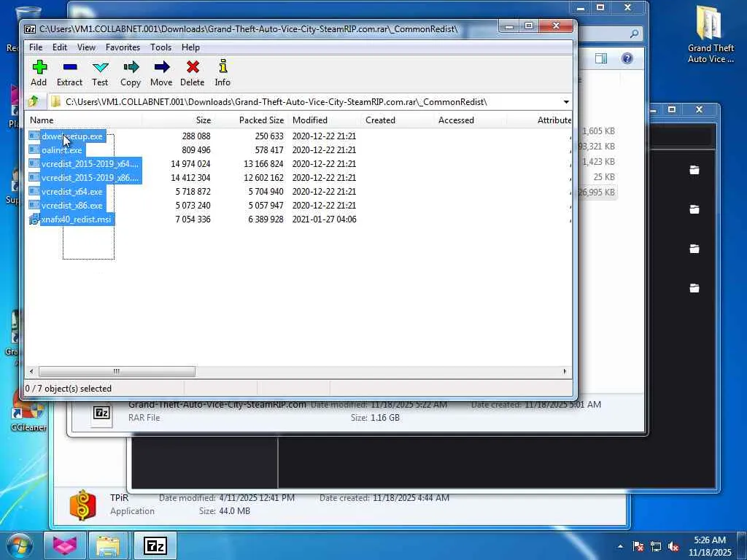
Task: Click modified date 2021-01-27 04:06
Action: tap(324, 219)
